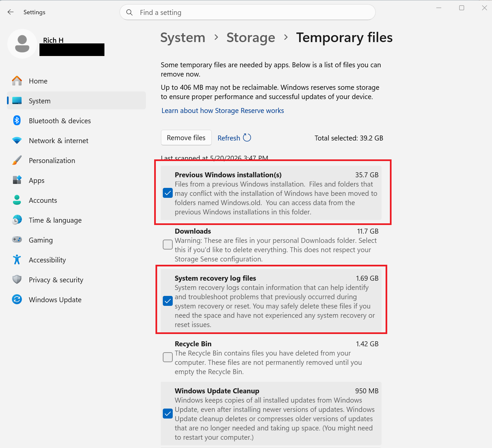
Task: Select System in the sidebar
Action: (76, 100)
